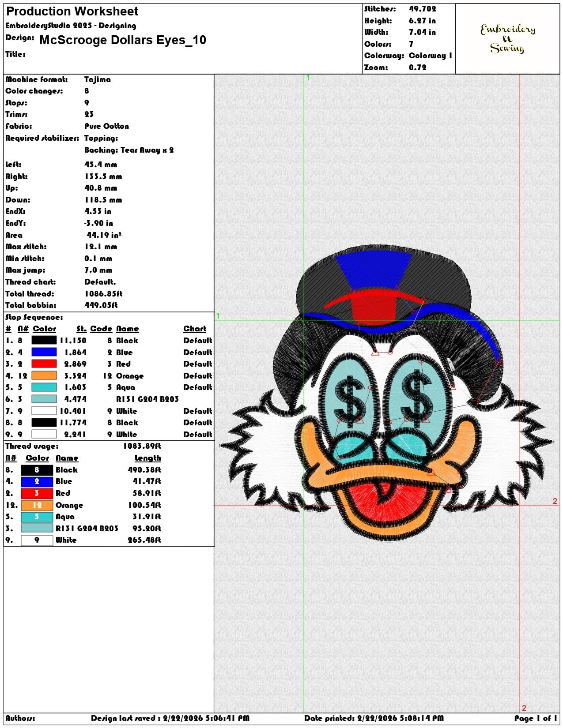Click the fabric value "Pure Cotton"

click(106, 126)
